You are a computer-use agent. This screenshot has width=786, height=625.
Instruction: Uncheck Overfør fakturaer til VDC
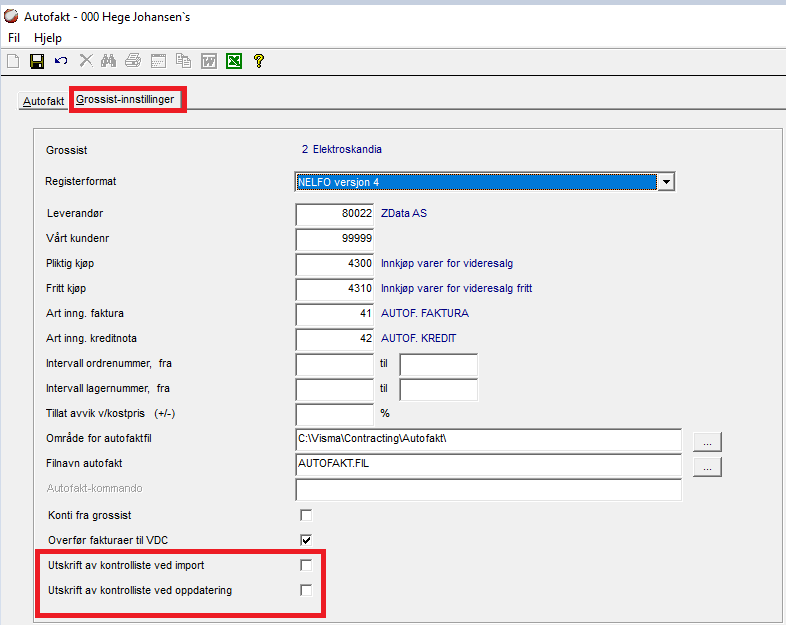tap(306, 540)
